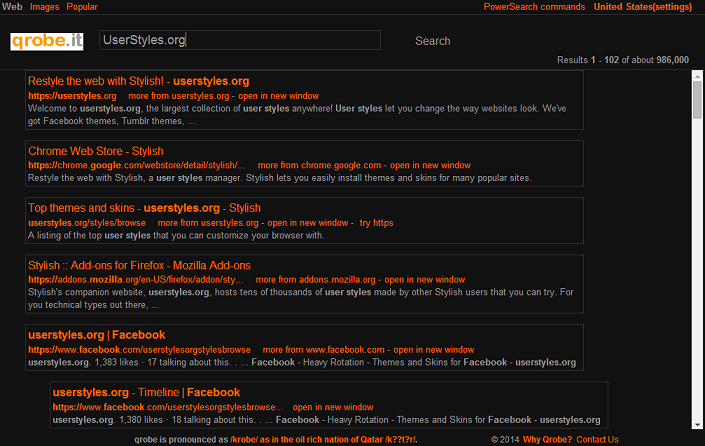Click the https://userstyles.org URL link
Viewport: 705px width, 446px height.
coord(72,96)
